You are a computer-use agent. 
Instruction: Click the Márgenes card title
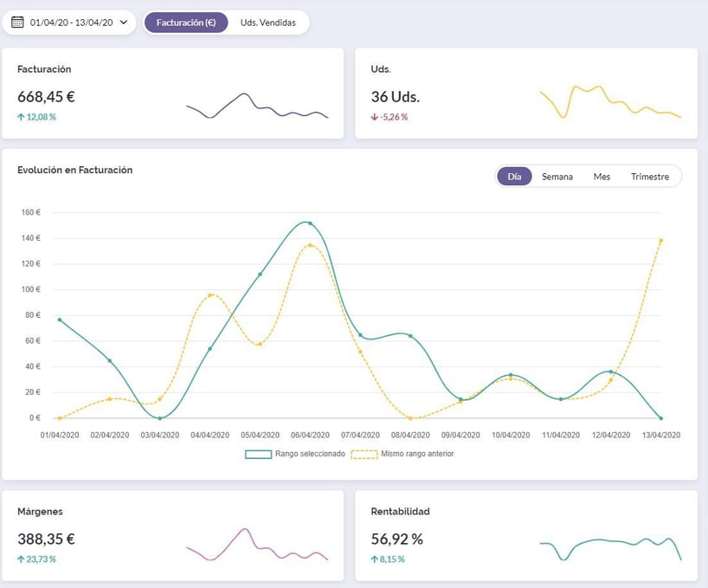[x=40, y=511]
